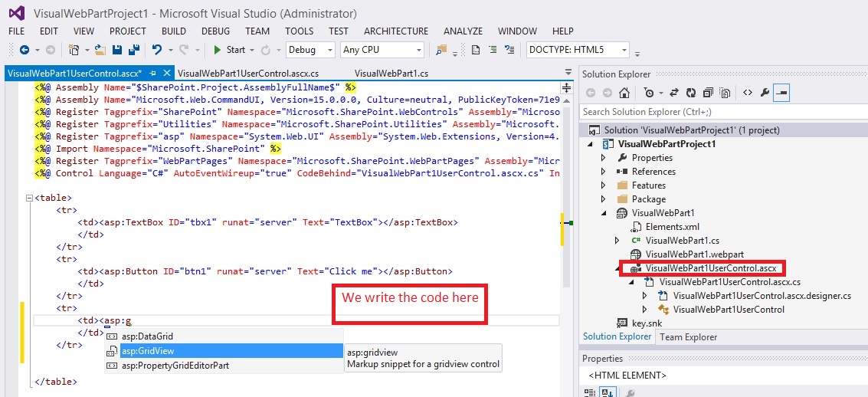Open the TOOLS menu

[x=300, y=31]
